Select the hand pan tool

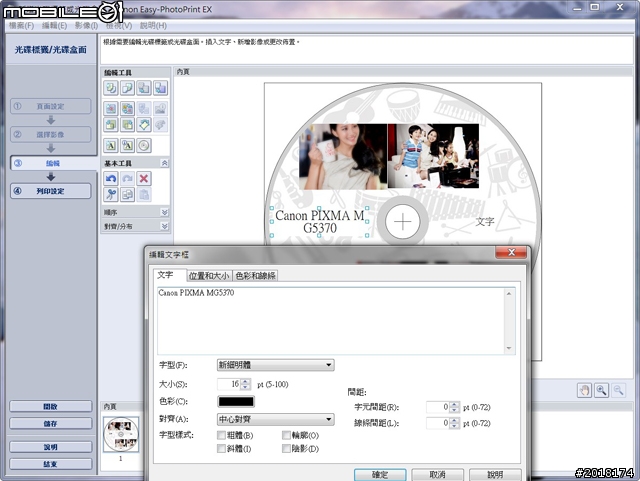[584, 390]
